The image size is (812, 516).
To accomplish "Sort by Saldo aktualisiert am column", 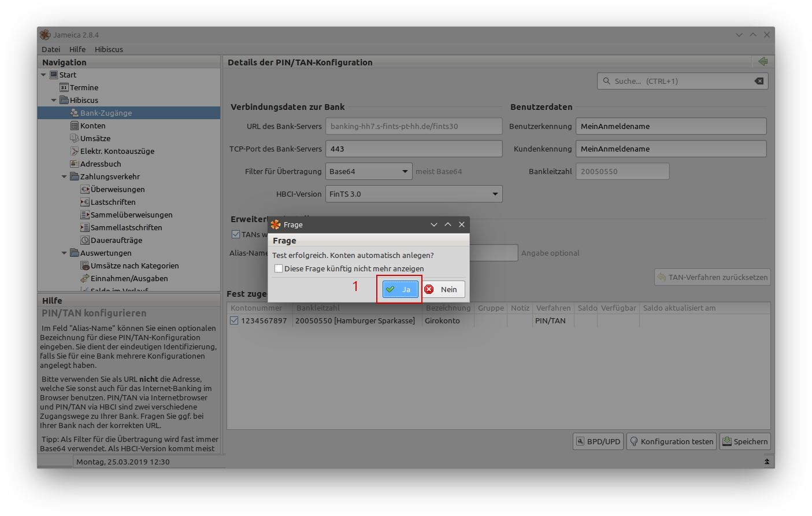I will click(x=704, y=308).
